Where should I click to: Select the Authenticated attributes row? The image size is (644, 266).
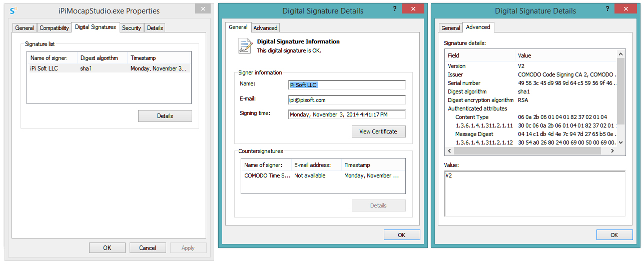[531, 108]
